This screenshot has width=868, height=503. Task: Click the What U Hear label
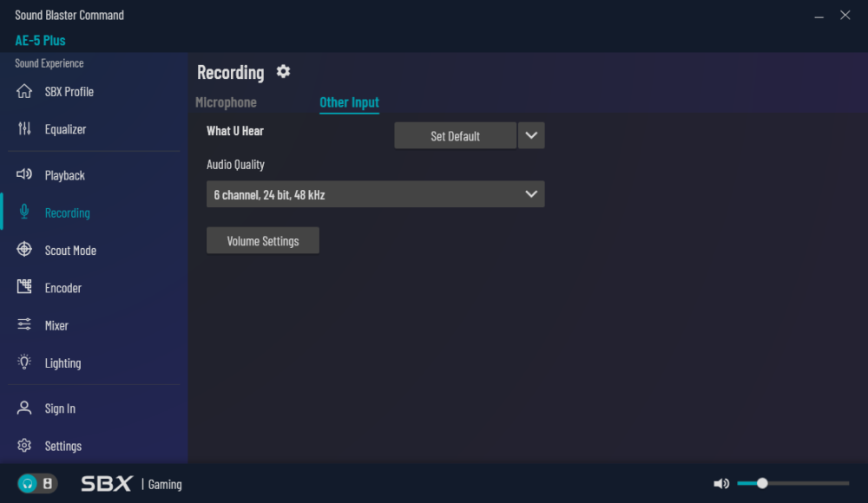(x=235, y=131)
